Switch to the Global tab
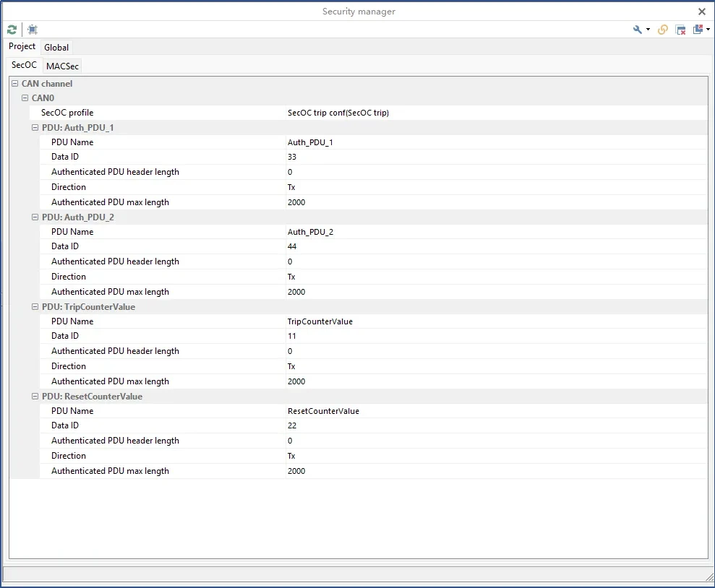This screenshot has height=588, width=715. point(56,48)
